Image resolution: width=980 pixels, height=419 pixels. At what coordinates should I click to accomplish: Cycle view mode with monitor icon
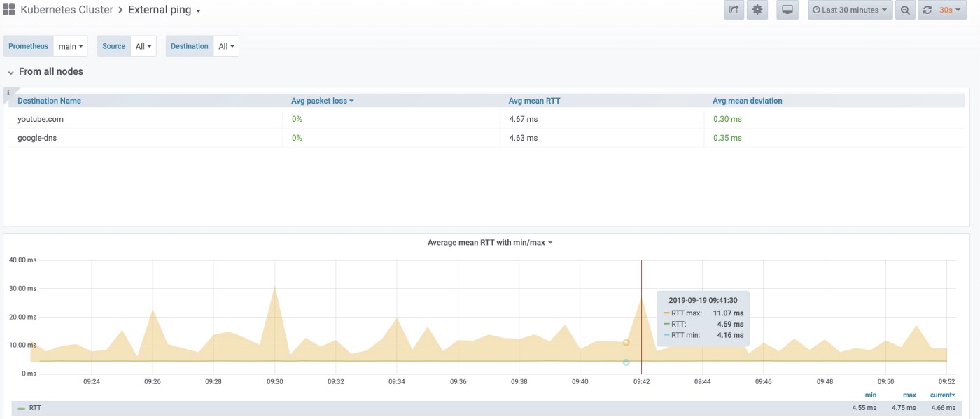pos(787,10)
